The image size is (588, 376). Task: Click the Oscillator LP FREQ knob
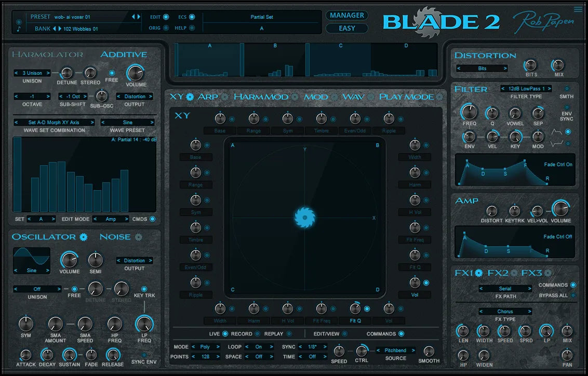pos(144,324)
